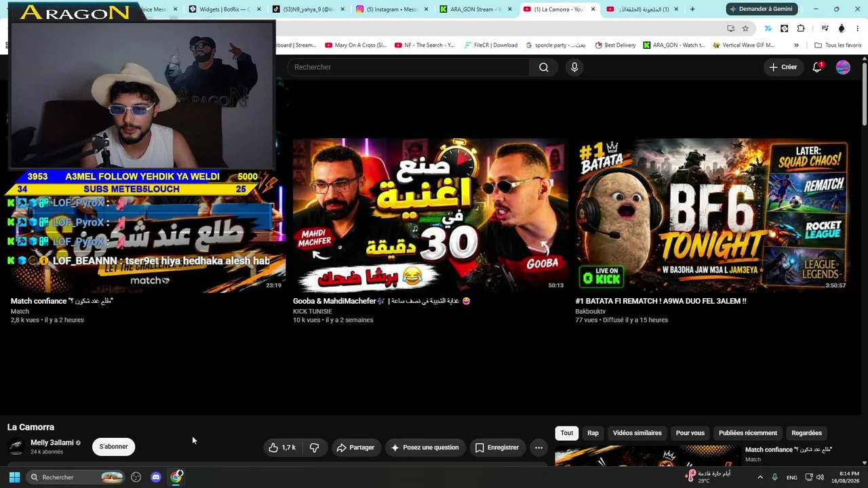Close the La Camorra YouTube tab

[593, 9]
